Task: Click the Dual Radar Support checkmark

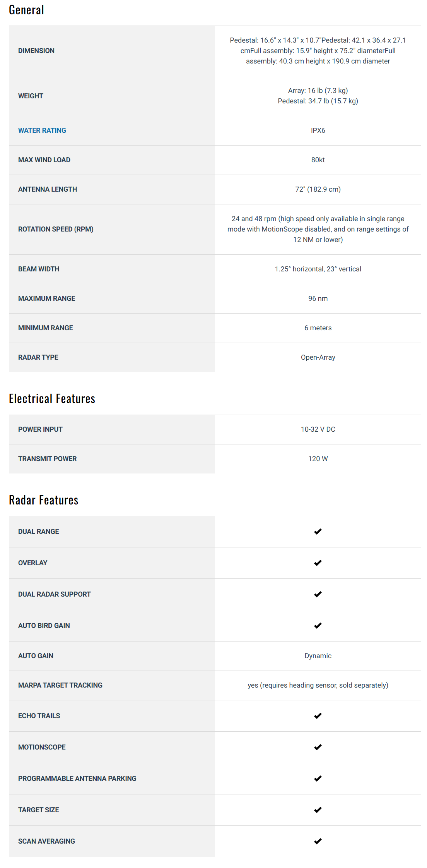Action: click(318, 594)
